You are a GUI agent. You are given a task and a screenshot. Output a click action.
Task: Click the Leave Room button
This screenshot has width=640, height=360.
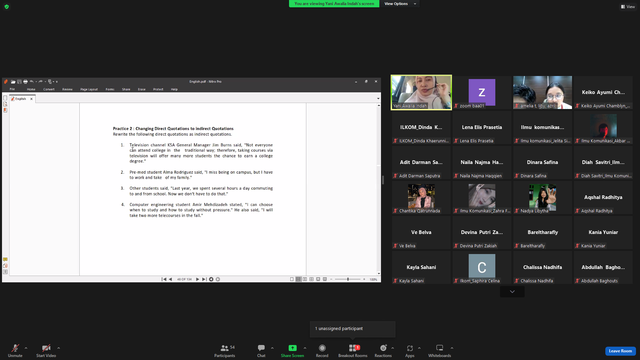tap(620, 351)
